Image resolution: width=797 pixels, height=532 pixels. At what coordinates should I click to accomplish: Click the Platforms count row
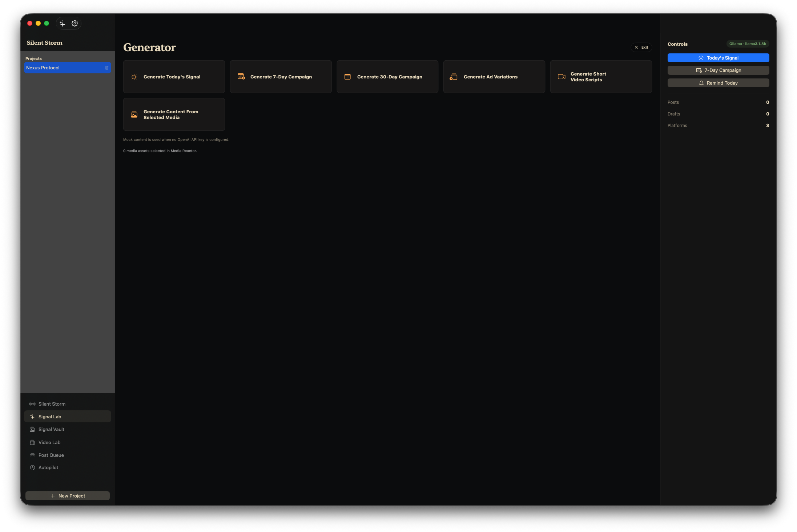pos(718,126)
